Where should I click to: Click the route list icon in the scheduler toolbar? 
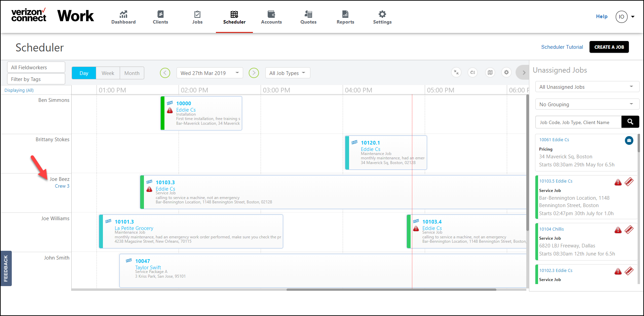(472, 72)
